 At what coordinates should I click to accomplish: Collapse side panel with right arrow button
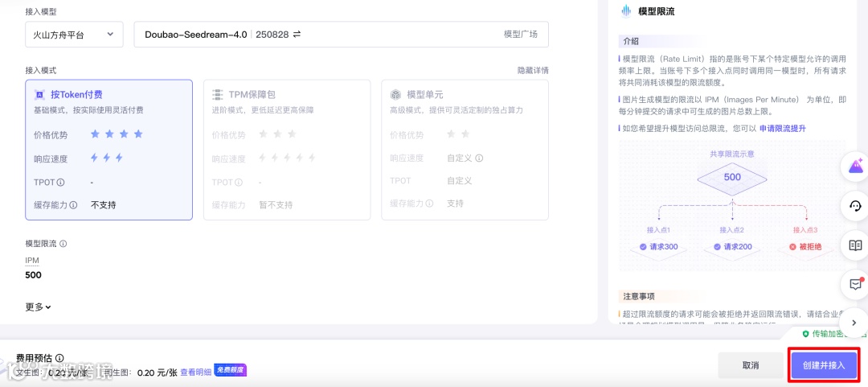[854, 322]
